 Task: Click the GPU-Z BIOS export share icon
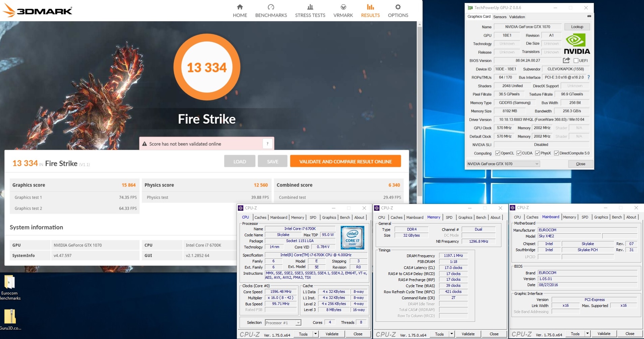click(566, 60)
